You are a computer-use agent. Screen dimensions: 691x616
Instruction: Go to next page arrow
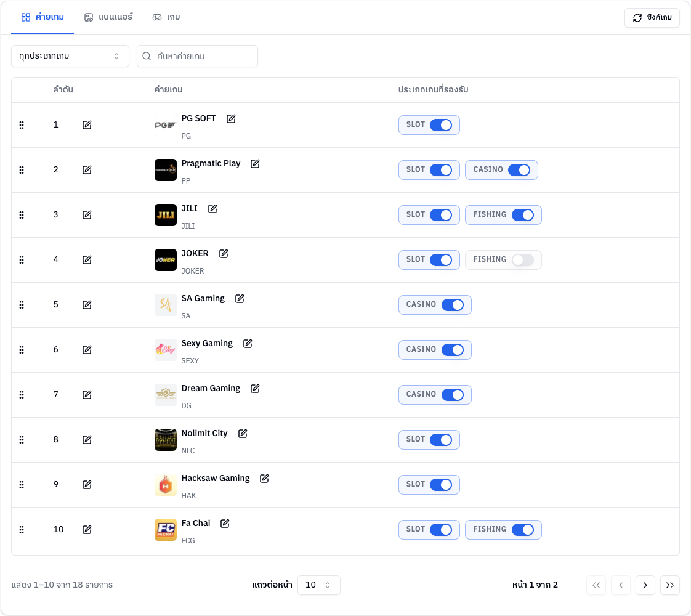tap(645, 585)
